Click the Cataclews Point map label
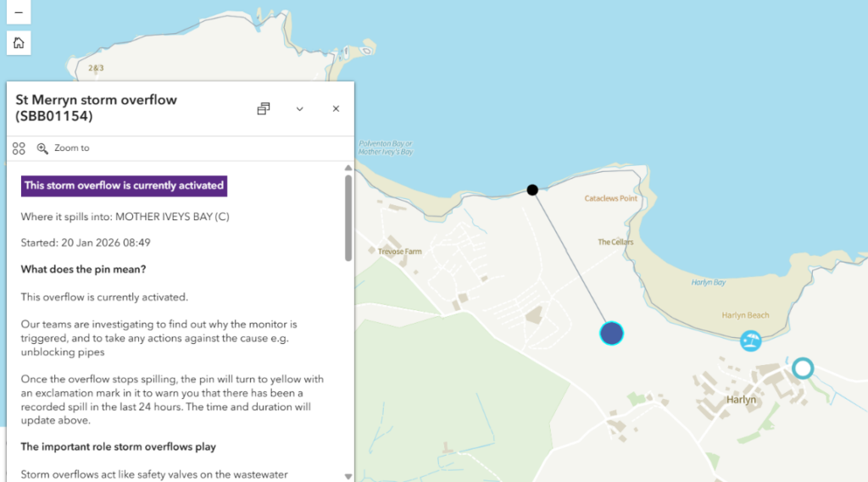The image size is (868, 482). [x=610, y=199]
